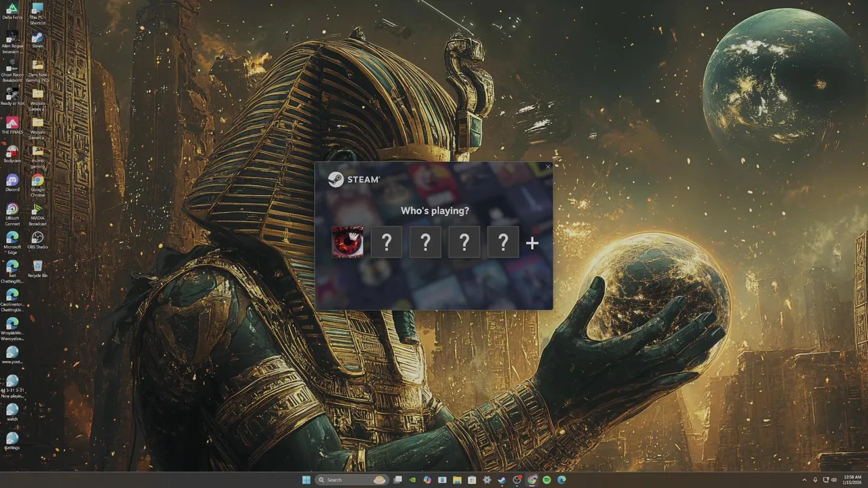This screenshot has width=868, height=488.
Task: Open Ubisoft Connect desktop shortcut
Action: click(x=12, y=213)
